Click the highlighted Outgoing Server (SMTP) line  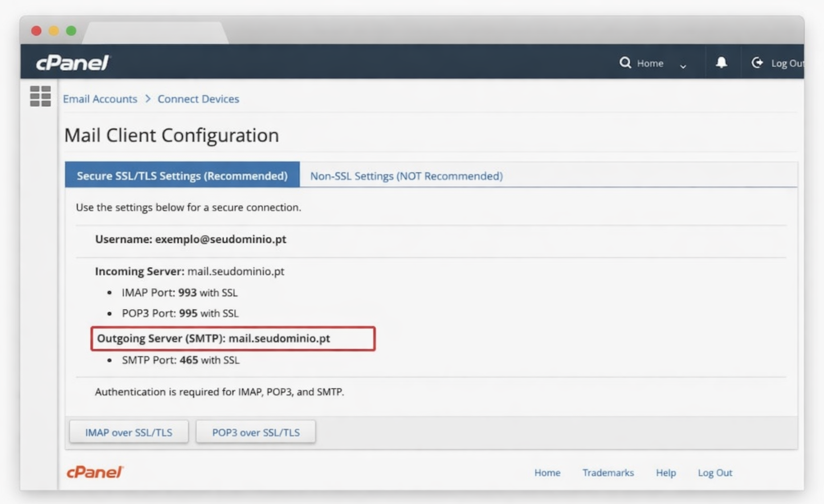click(232, 338)
